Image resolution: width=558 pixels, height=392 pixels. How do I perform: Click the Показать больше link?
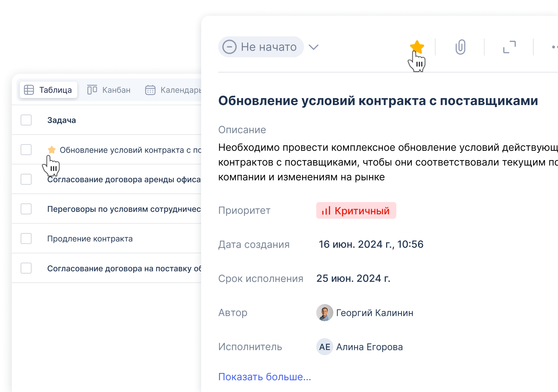coord(265,377)
